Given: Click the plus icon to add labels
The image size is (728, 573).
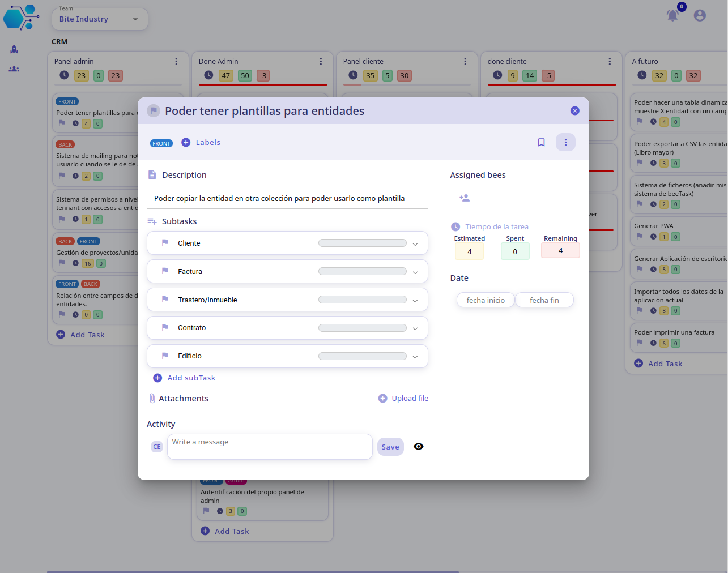Looking at the screenshot, I should [x=186, y=142].
